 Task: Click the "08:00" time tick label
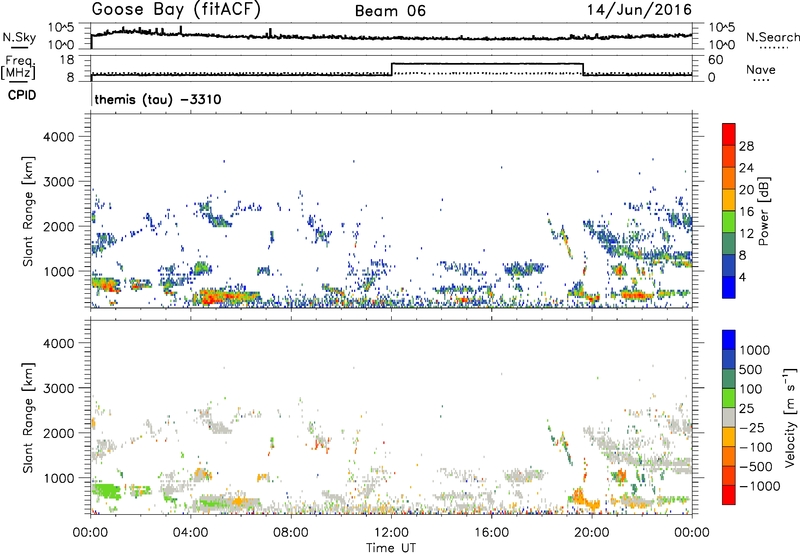[291, 533]
